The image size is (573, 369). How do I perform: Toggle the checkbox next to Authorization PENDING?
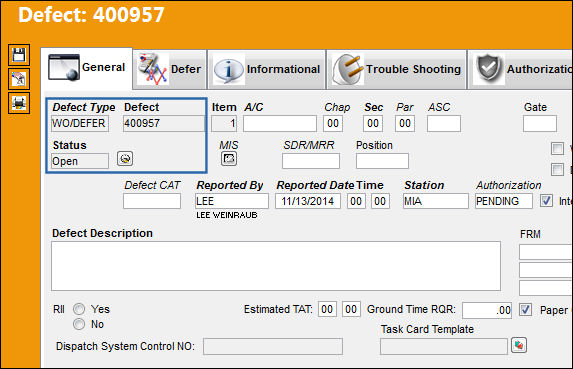pyautogui.click(x=546, y=201)
